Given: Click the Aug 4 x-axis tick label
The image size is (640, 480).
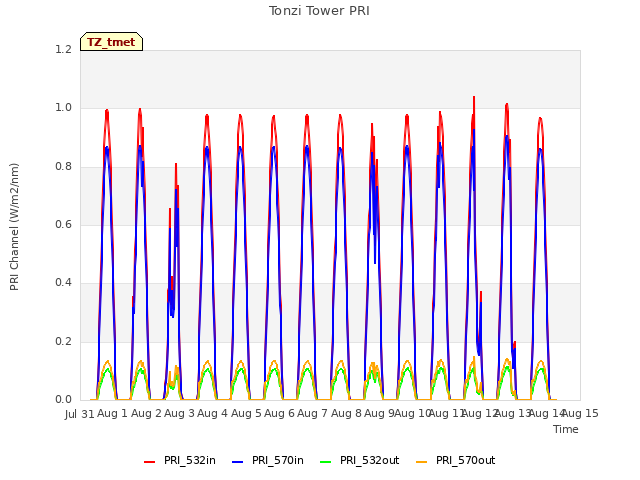Looking at the screenshot, I should tap(213, 413).
